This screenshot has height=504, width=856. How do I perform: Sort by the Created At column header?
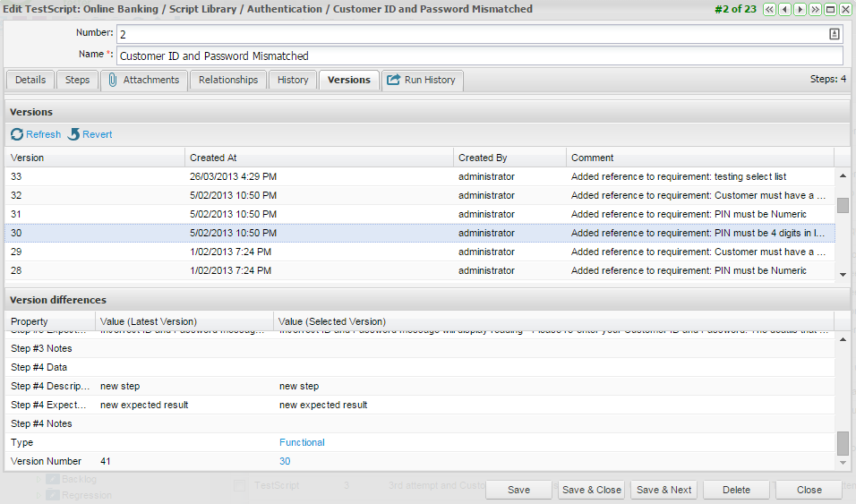[318, 158]
